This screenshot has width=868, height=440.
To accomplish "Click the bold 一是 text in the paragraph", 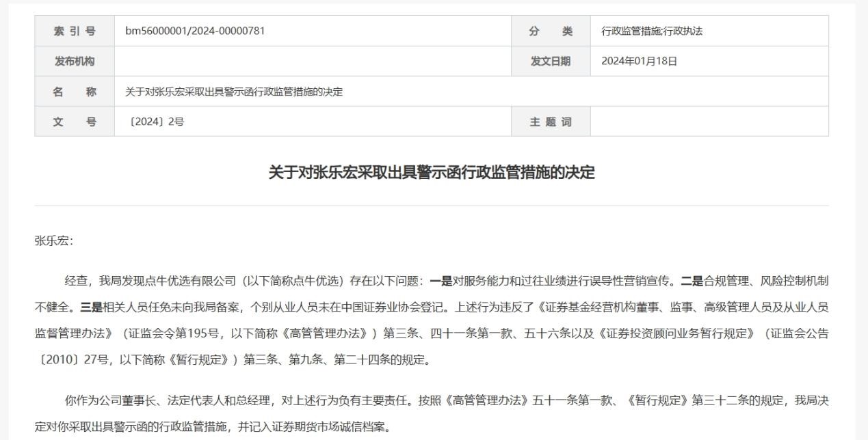I will coord(441,280).
